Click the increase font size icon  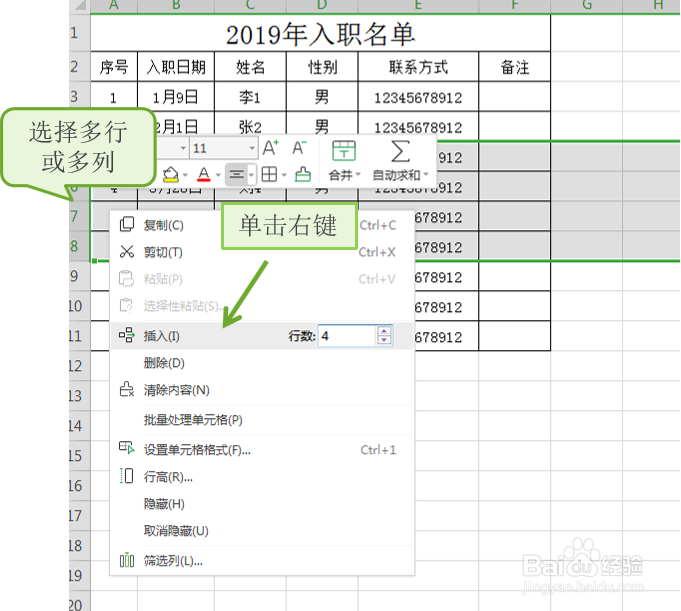point(270,148)
